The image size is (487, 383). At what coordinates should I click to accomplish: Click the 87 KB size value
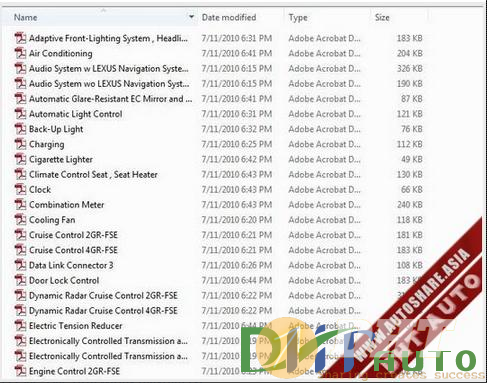tap(412, 99)
